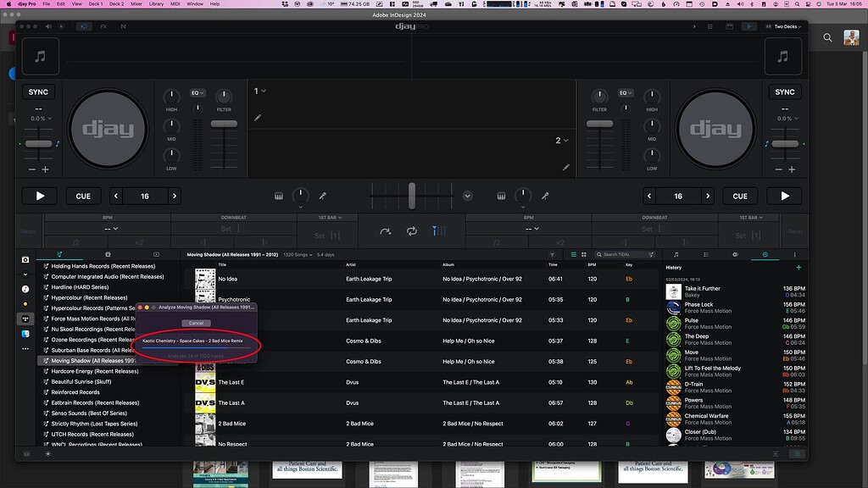
Task: Enable SYNC on the right deck
Action: click(785, 91)
